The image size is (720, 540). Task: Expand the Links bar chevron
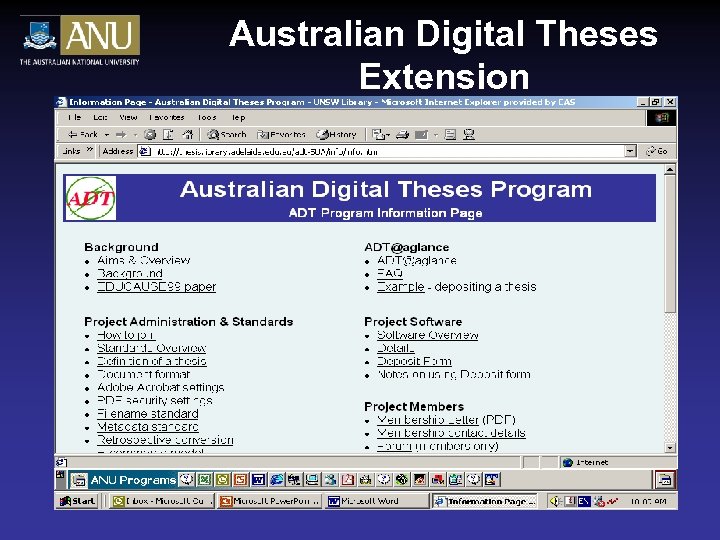[x=90, y=150]
